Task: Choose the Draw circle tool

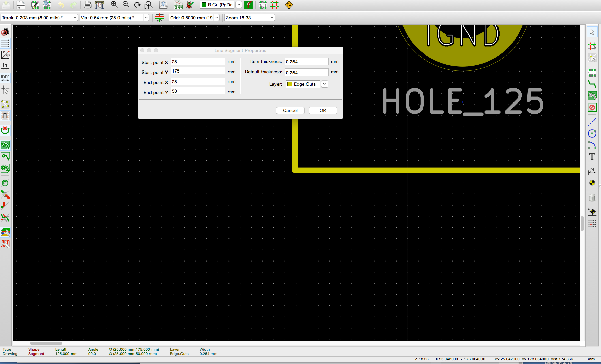Action: [x=592, y=133]
